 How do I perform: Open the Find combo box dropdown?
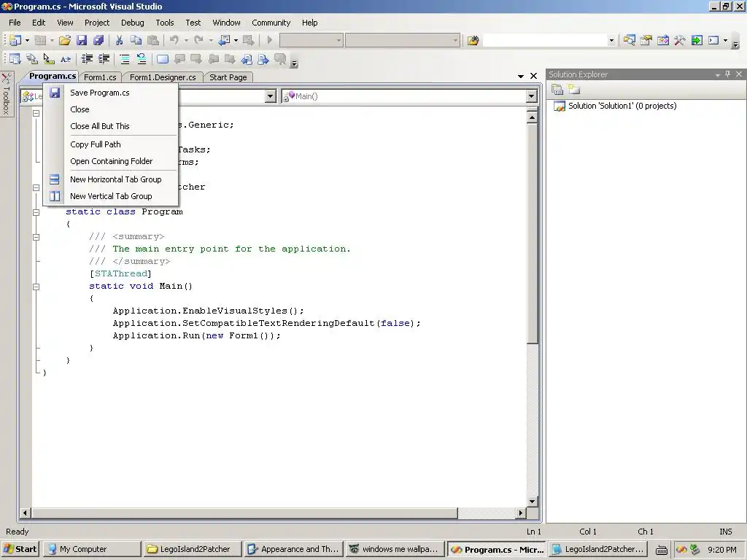point(611,41)
